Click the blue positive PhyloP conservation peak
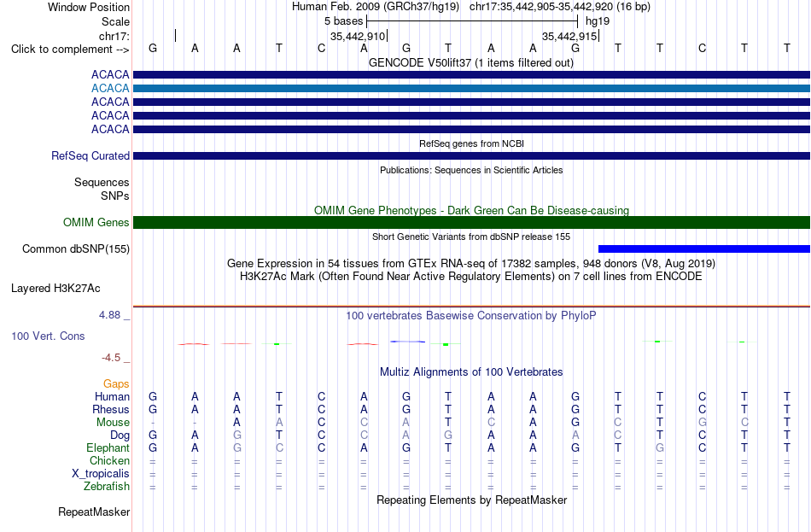The width and height of the screenshot is (811, 532). (407, 342)
